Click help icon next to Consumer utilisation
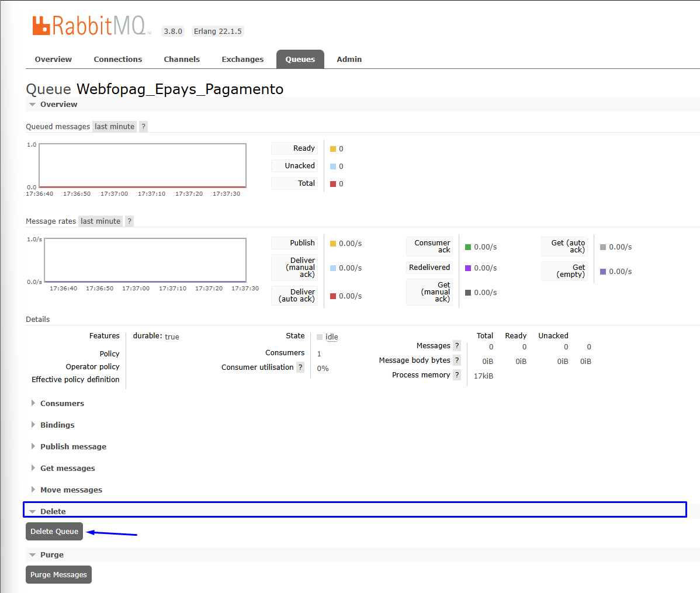Viewport: 700px width, 593px height. coord(300,367)
